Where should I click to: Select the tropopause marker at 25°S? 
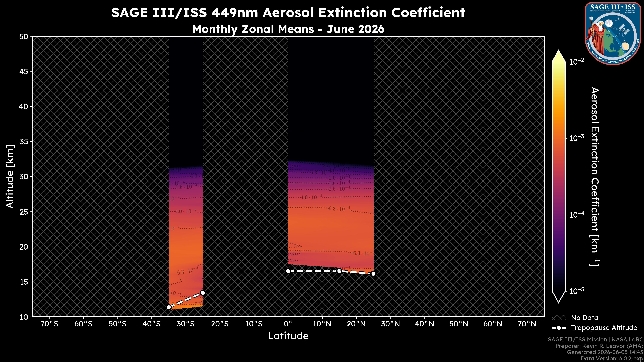(203, 293)
